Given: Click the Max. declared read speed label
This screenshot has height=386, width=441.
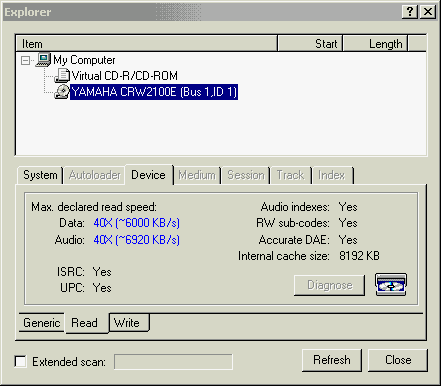Looking at the screenshot, I should tap(94, 207).
